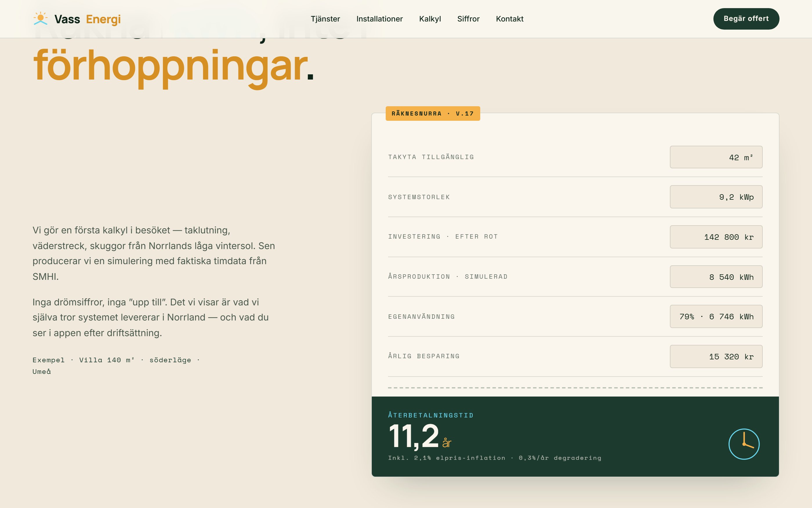The height and width of the screenshot is (508, 812).
Task: Select the Årlig besparing value 15 320 kr
Action: pyautogui.click(x=716, y=356)
